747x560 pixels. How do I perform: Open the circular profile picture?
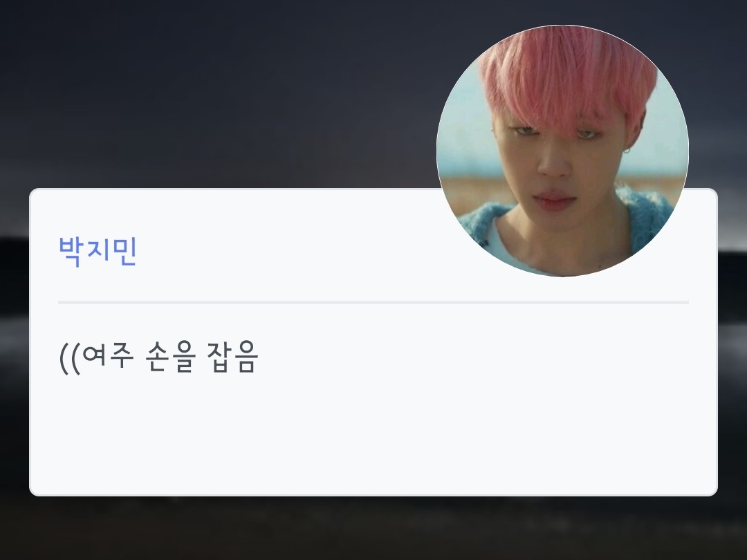[562, 151]
